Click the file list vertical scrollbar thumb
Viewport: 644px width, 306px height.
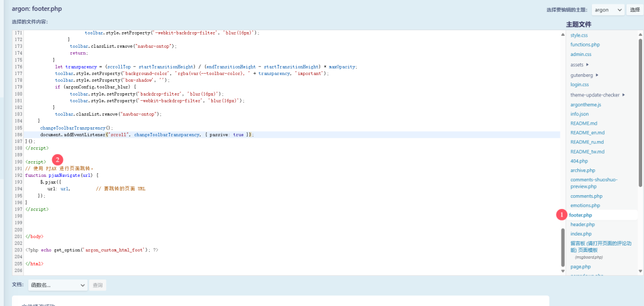click(640, 113)
